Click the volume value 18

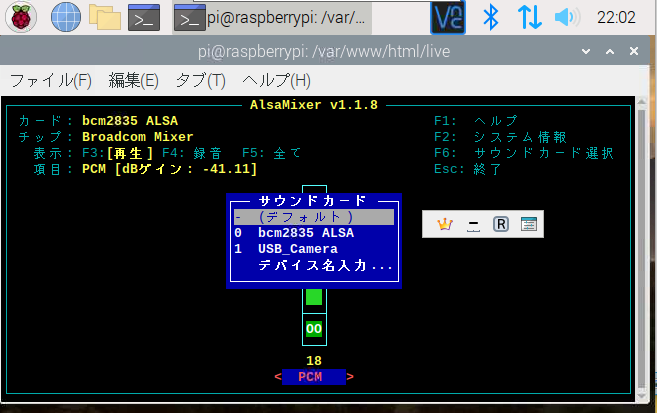(x=314, y=361)
